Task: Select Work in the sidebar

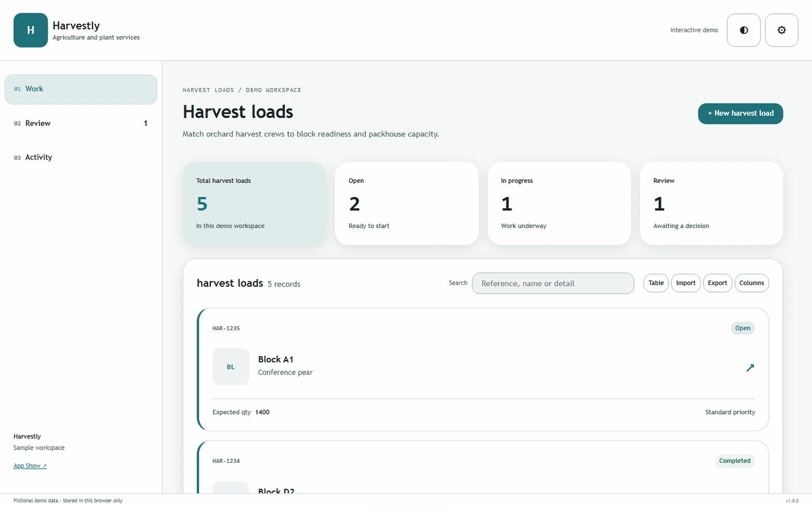Action: pyautogui.click(x=81, y=89)
